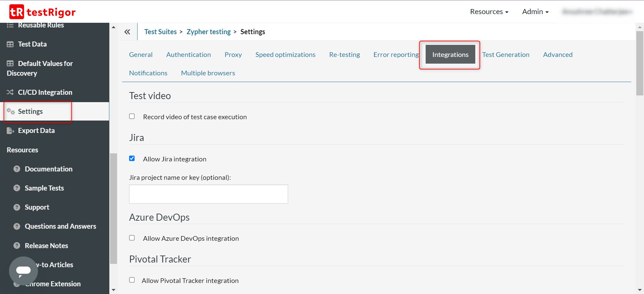Expand the Admin dropdown menu

pos(535,12)
